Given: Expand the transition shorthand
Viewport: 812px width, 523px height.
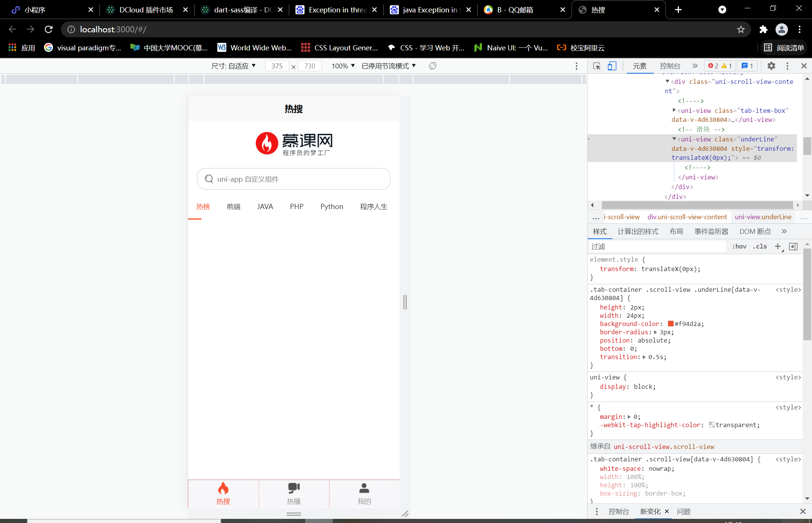Looking at the screenshot, I should point(644,357).
